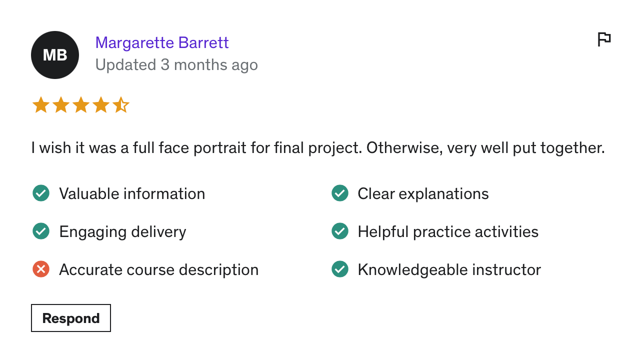Select the third rating star
The height and width of the screenshot is (364, 644).
click(81, 105)
